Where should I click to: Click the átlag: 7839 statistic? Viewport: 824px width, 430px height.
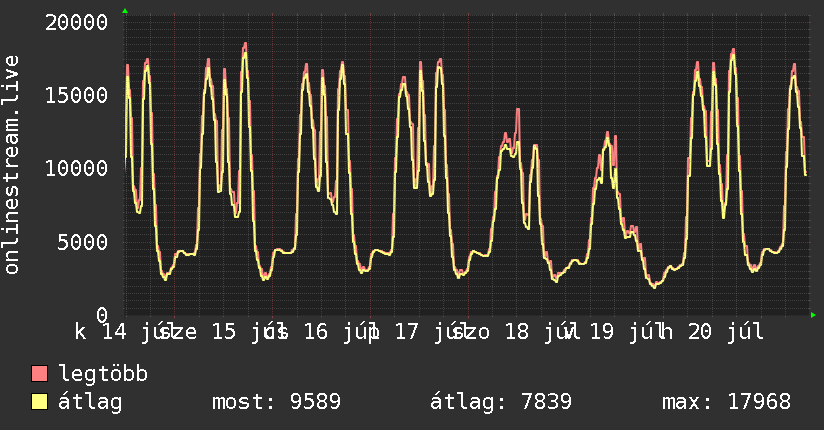(x=501, y=402)
